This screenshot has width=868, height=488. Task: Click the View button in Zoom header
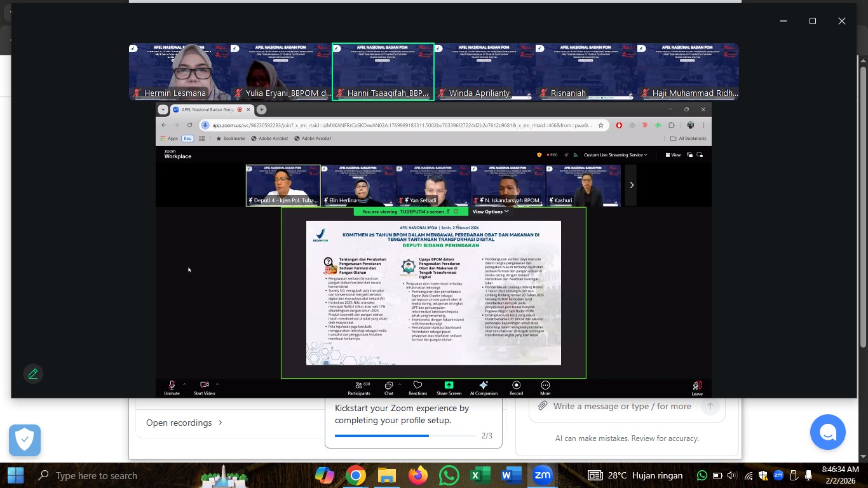673,155
